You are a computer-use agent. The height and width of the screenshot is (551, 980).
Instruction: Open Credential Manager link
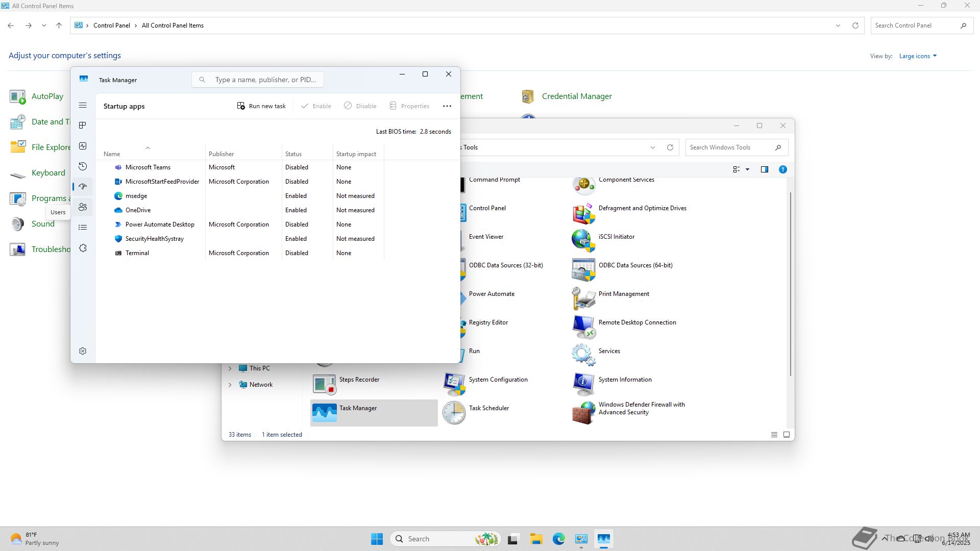pos(577,96)
